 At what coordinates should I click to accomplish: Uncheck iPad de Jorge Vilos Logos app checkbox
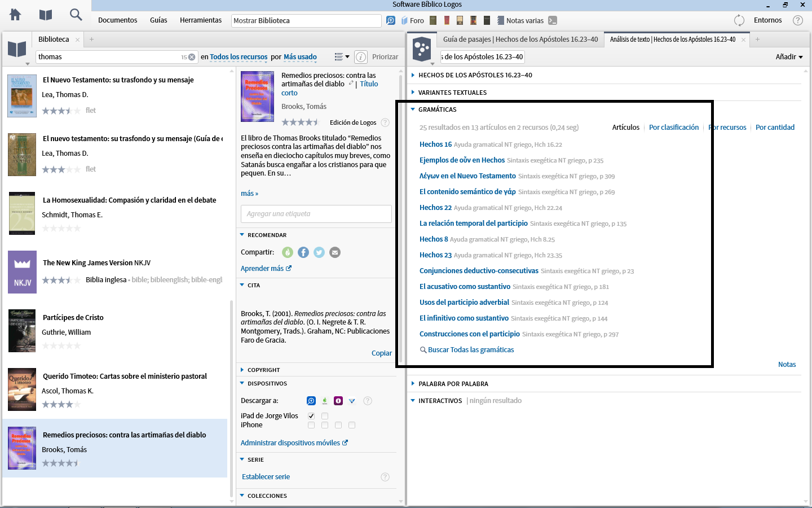[311, 416]
